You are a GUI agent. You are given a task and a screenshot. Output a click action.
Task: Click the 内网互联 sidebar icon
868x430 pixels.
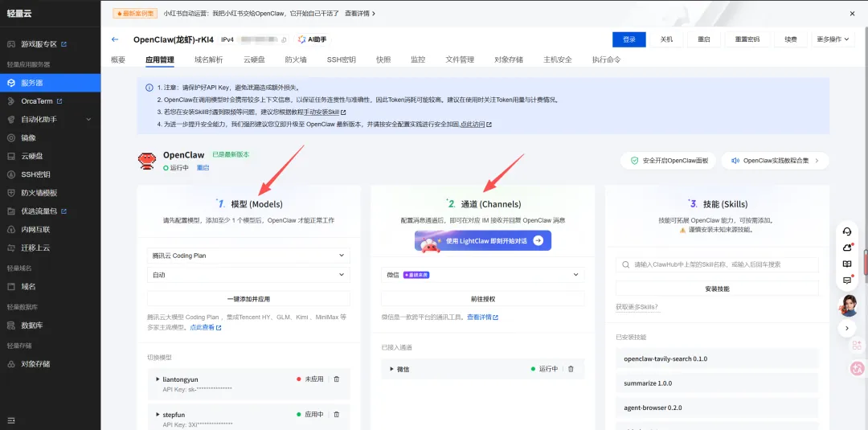[x=11, y=229]
